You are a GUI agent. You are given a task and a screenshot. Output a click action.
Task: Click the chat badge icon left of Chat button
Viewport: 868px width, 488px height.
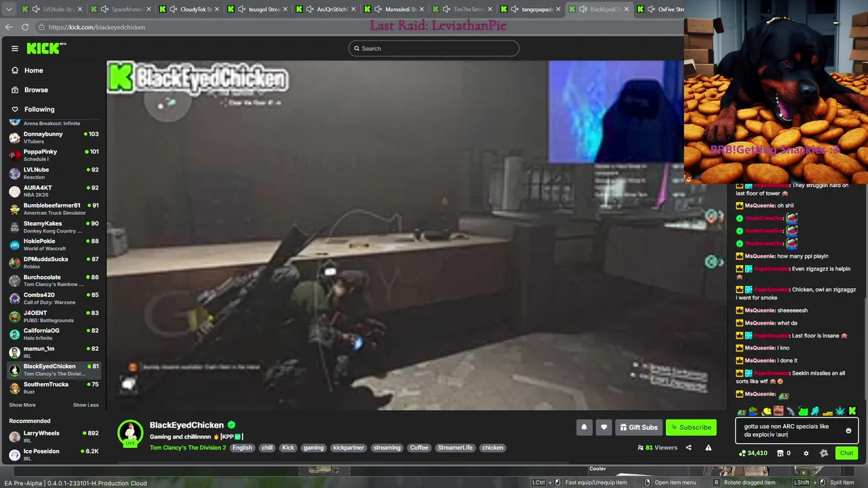click(823, 453)
